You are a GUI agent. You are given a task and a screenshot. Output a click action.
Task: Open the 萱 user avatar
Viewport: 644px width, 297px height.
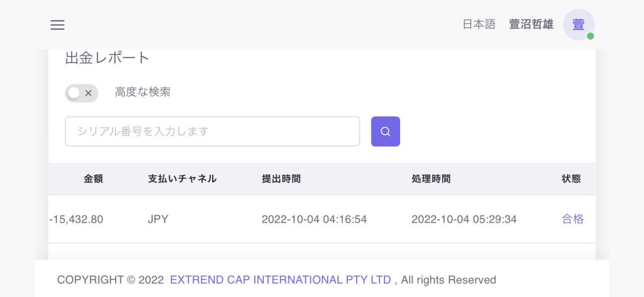pyautogui.click(x=578, y=24)
